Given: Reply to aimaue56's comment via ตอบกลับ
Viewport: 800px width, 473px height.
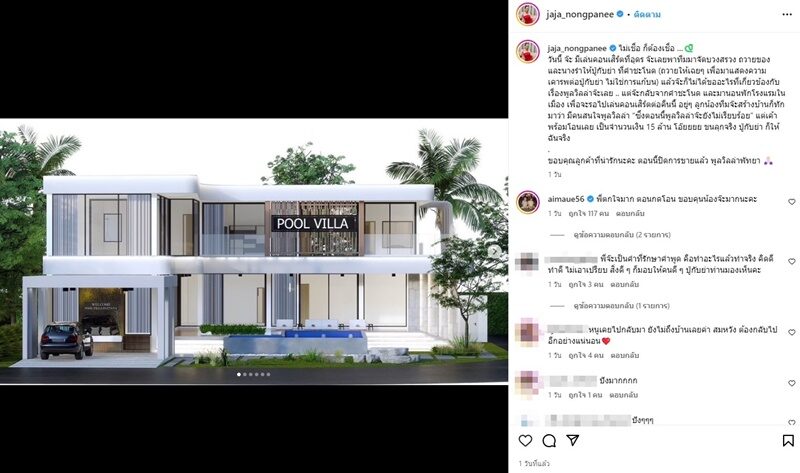Looking at the screenshot, I should coord(630,213).
